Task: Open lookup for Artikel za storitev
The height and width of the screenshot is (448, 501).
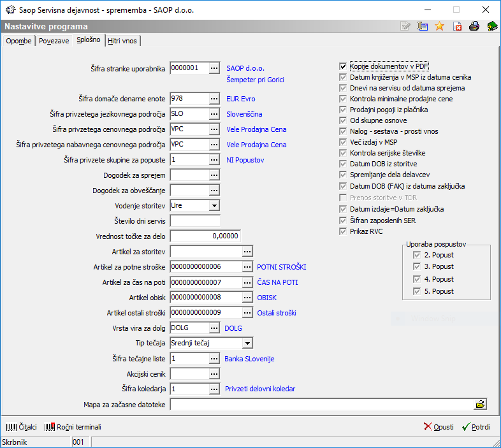Action: point(247,252)
